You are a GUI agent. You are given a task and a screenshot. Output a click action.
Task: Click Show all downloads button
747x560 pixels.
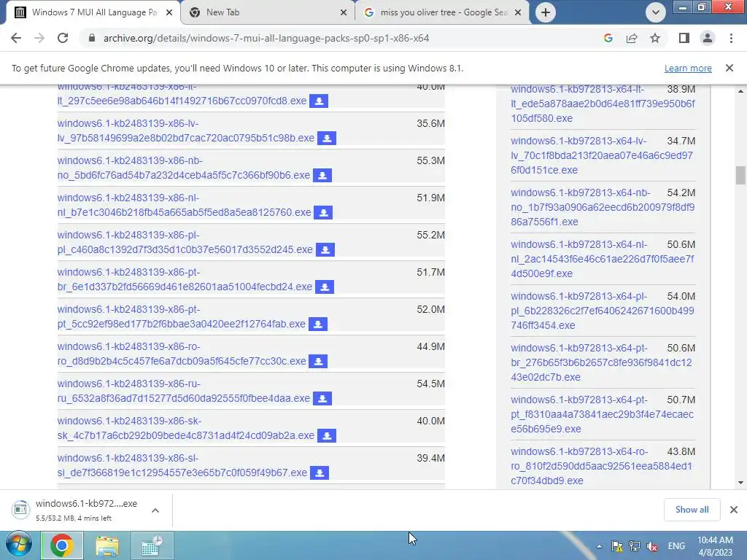[692, 510]
